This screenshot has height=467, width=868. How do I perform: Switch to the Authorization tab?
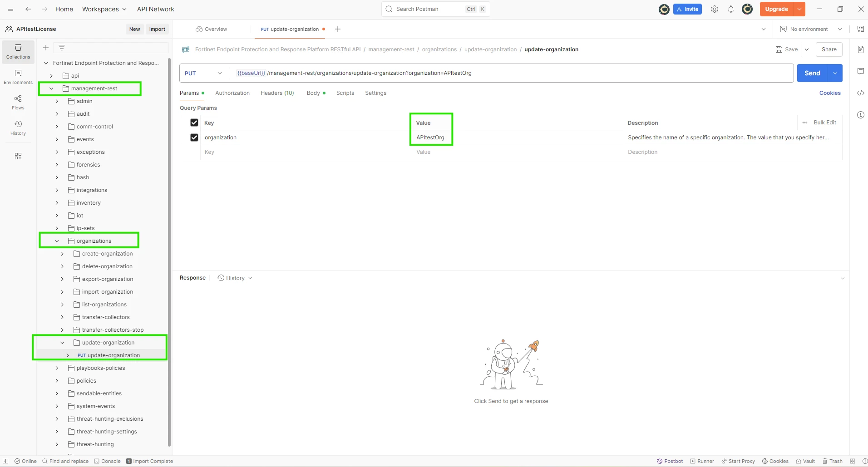(x=232, y=93)
